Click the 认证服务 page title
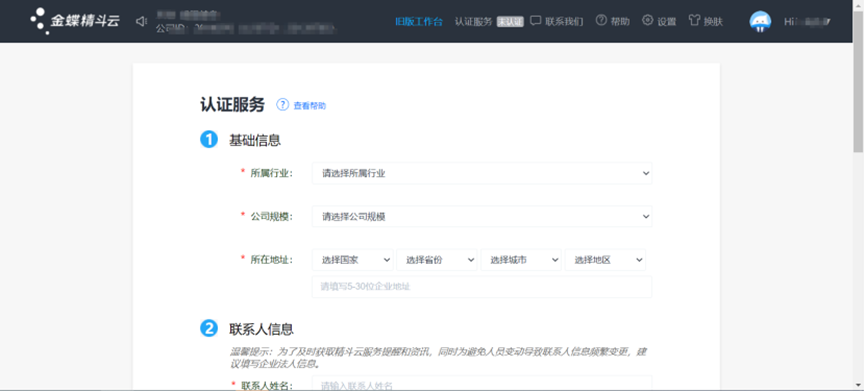 point(232,105)
